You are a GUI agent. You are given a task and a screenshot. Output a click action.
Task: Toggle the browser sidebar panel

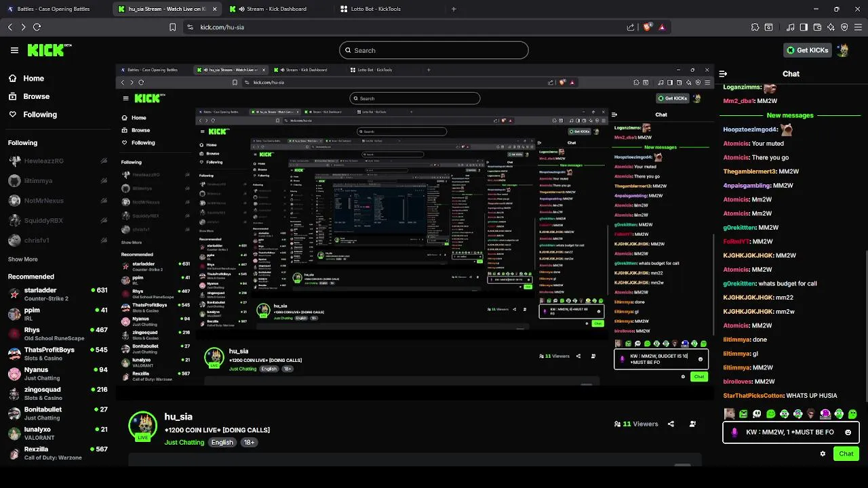click(804, 27)
